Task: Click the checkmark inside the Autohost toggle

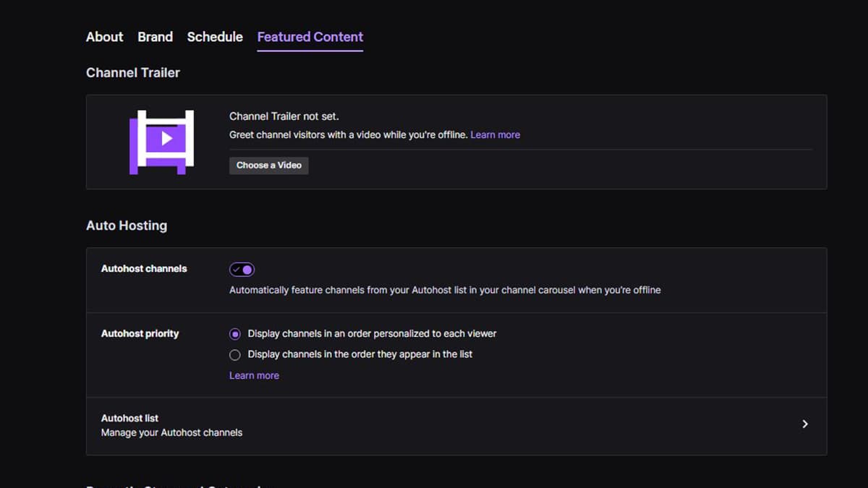Action: point(237,269)
